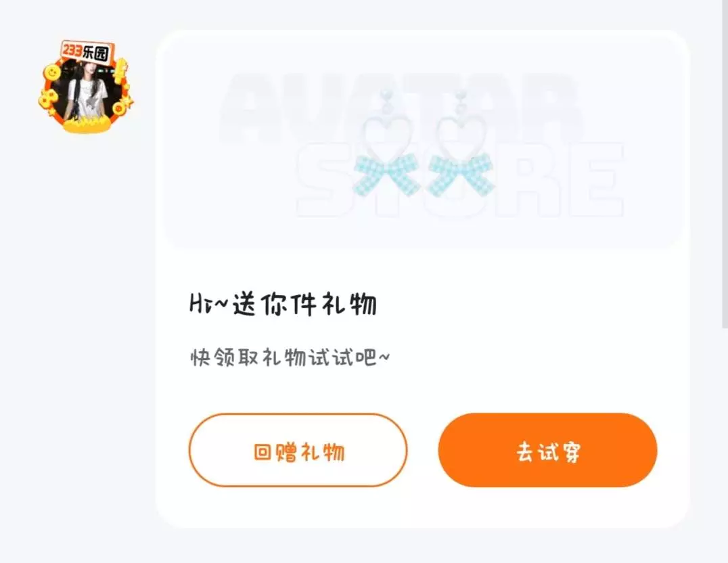Tap the 233乐园 badge above the avatar
728x563 pixels.
point(87,52)
